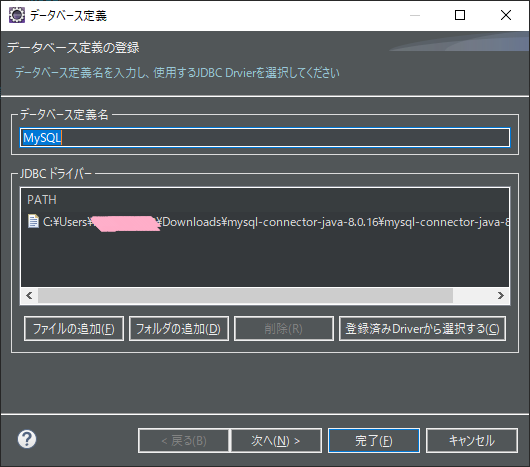The height and width of the screenshot is (467, 530).
Task: Cancel the dialog with キャンセル
Action: click(x=472, y=441)
